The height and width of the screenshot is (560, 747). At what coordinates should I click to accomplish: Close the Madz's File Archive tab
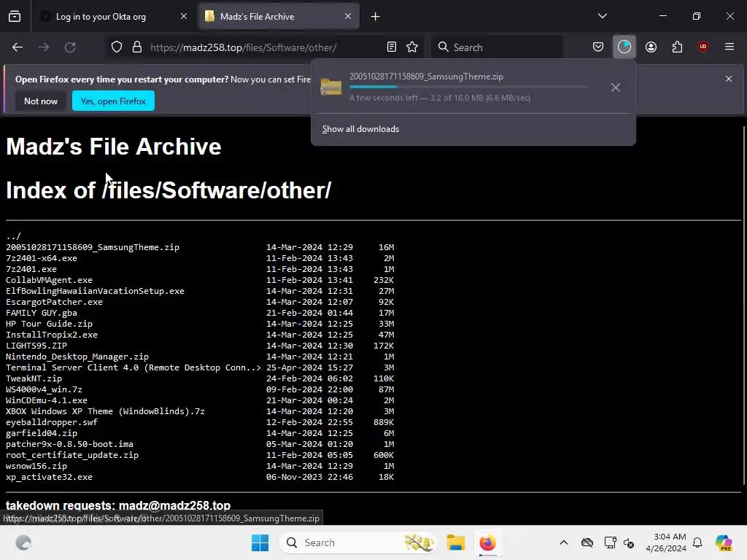348,16
